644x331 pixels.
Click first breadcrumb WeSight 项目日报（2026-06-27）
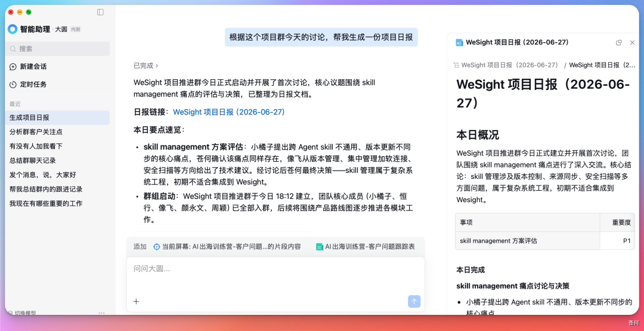(510, 65)
